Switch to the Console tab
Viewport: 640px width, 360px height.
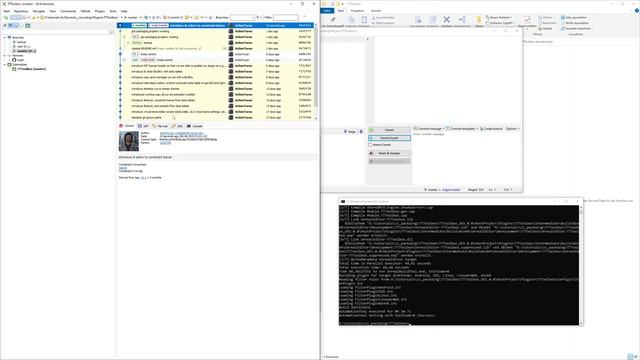(195, 126)
